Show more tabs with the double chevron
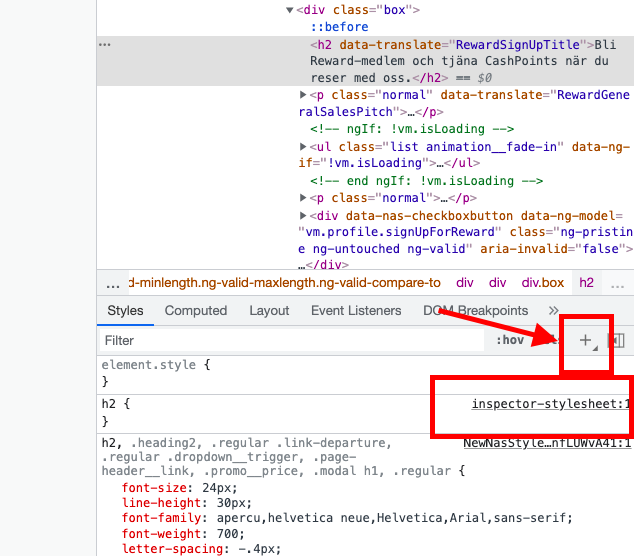This screenshot has width=634, height=556. click(553, 311)
